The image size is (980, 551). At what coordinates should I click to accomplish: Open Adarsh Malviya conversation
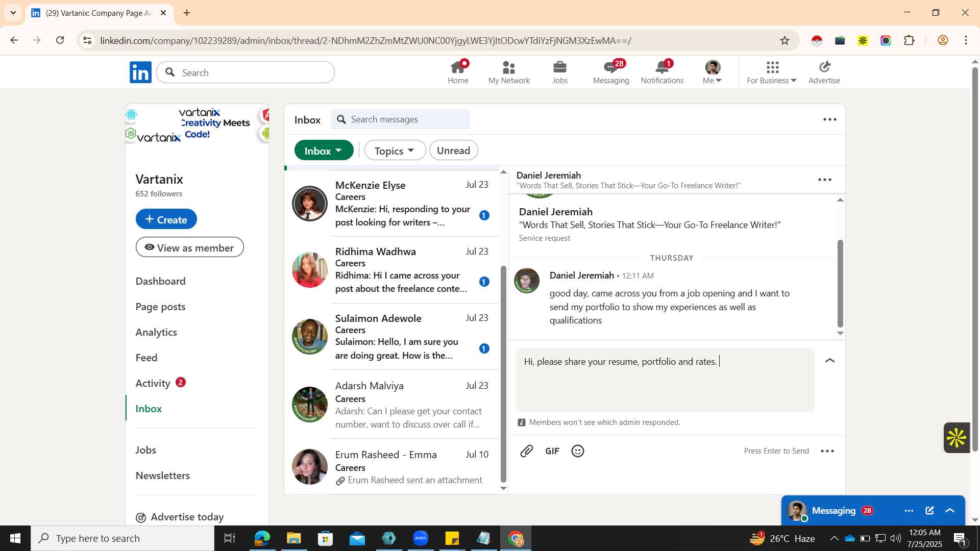391,405
